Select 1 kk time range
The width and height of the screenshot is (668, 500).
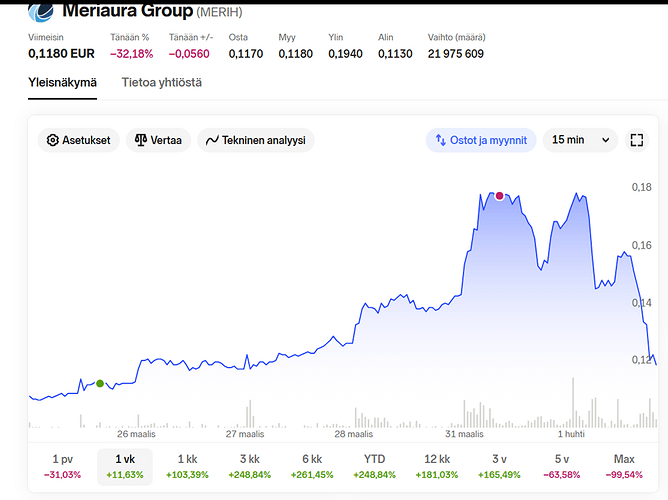click(187, 466)
